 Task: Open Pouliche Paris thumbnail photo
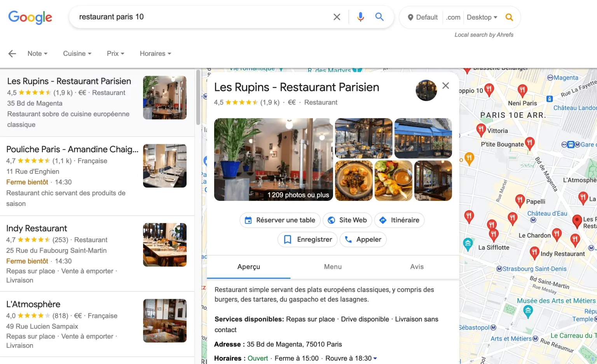(x=165, y=166)
